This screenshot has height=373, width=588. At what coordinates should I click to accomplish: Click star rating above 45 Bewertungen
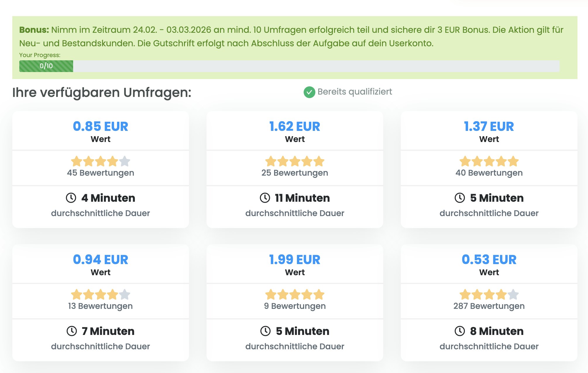100,161
